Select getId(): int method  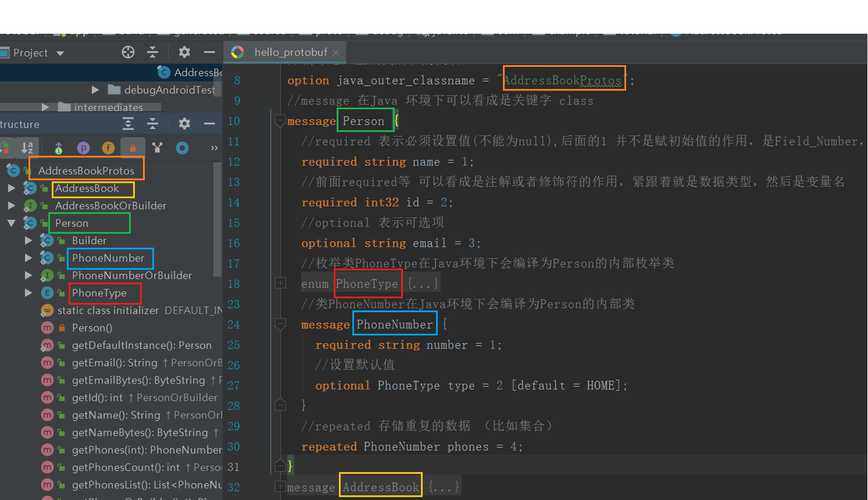click(98, 397)
